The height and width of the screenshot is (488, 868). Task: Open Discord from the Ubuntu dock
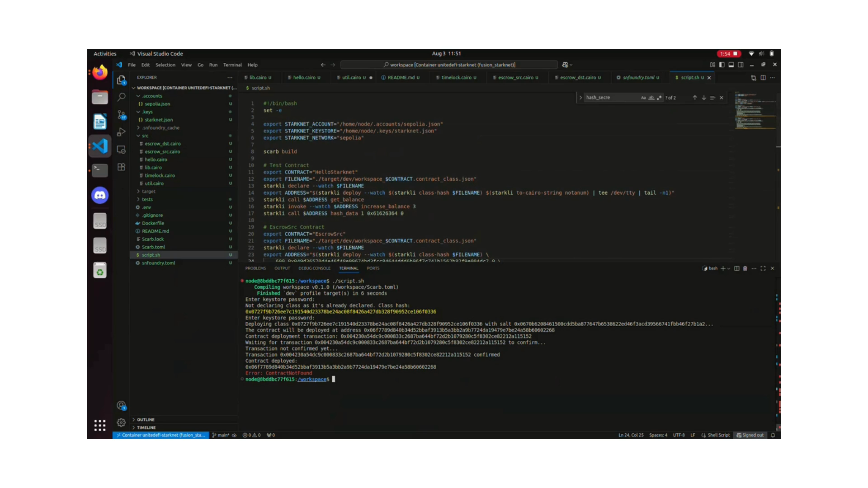point(100,195)
